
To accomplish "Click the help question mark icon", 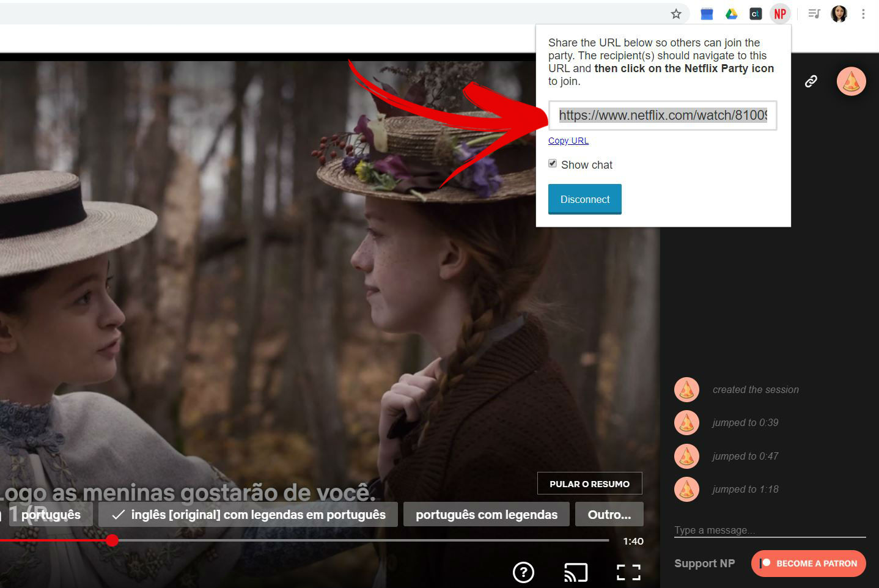I will coord(523,573).
